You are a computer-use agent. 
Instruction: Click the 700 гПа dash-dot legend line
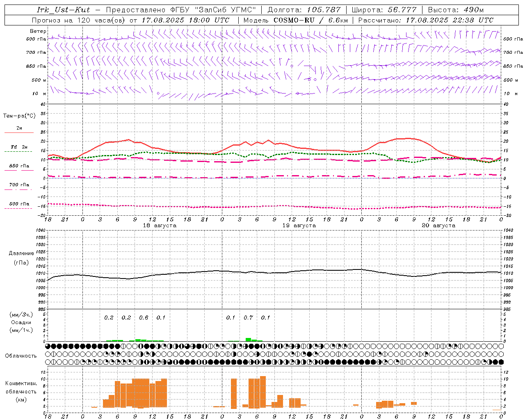[x=18, y=190]
